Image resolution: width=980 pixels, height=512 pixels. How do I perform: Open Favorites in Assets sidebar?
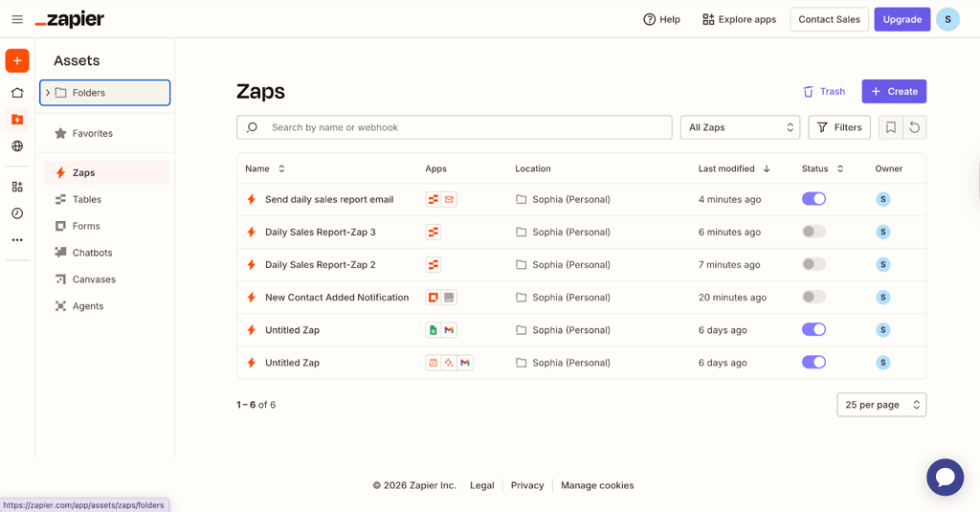click(105, 133)
